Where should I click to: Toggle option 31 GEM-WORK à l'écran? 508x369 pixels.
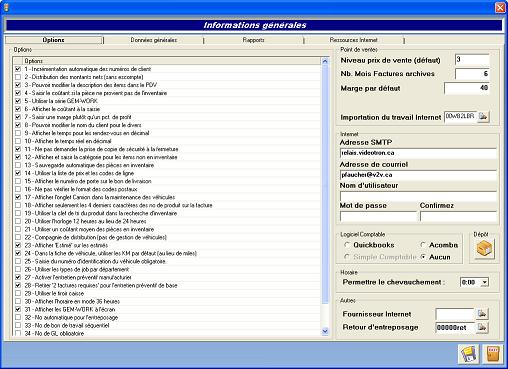coord(18,309)
